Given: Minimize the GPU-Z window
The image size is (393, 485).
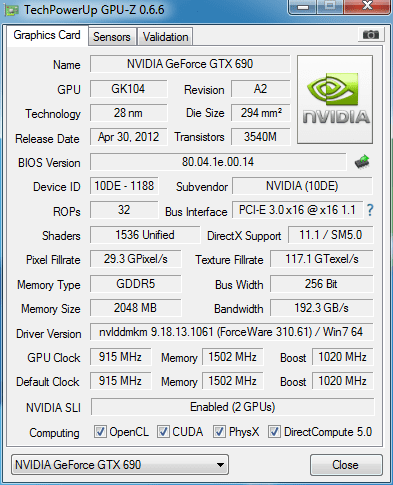Looking at the screenshot, I should pyautogui.click(x=303, y=7).
